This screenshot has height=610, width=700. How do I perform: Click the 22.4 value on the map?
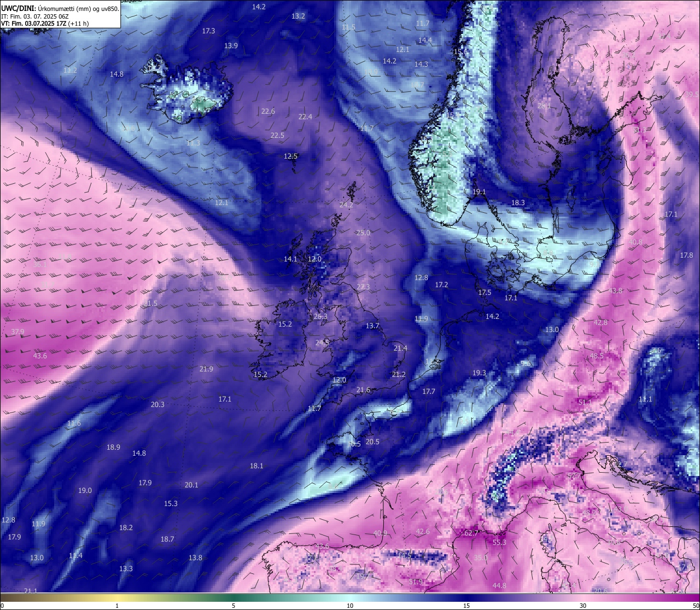tap(305, 117)
